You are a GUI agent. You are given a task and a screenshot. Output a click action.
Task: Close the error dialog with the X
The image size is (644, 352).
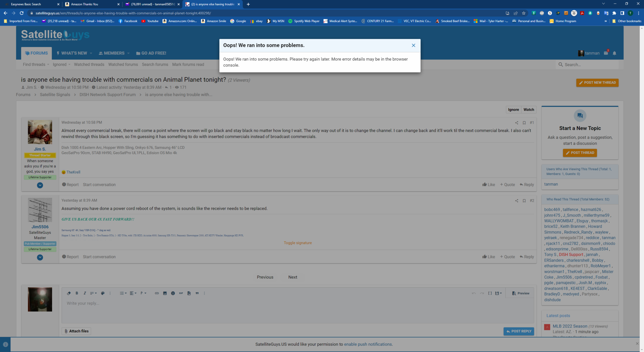pos(413,46)
